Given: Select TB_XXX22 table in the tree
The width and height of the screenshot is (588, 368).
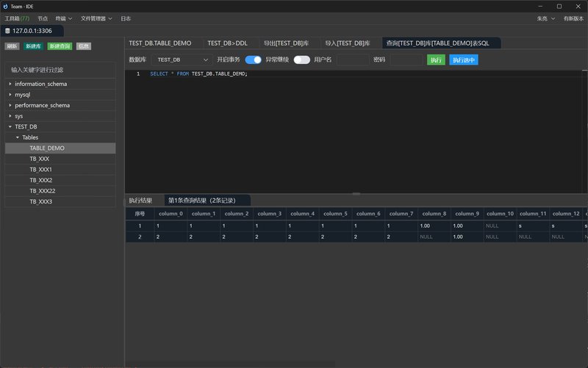Looking at the screenshot, I should click(43, 190).
